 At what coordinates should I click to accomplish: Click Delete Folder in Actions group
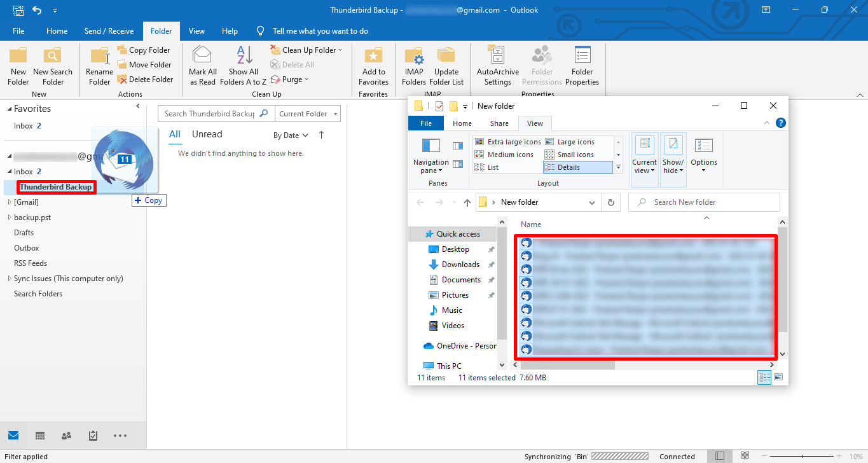click(x=145, y=79)
